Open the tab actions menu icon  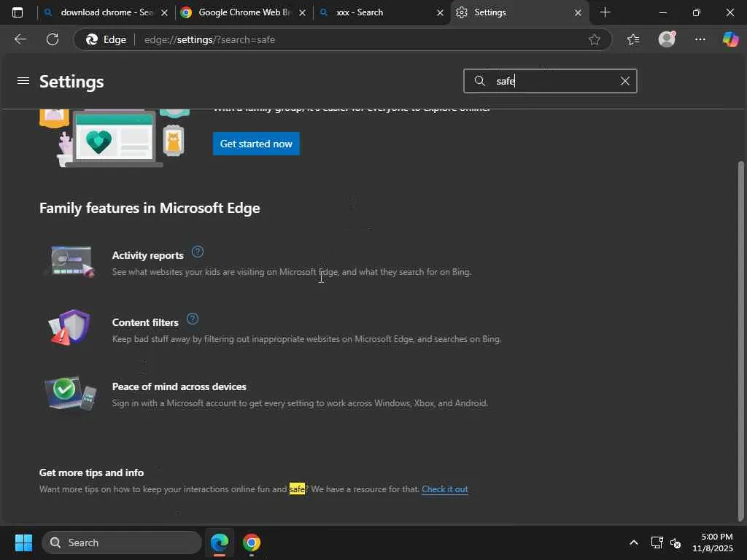(x=18, y=12)
